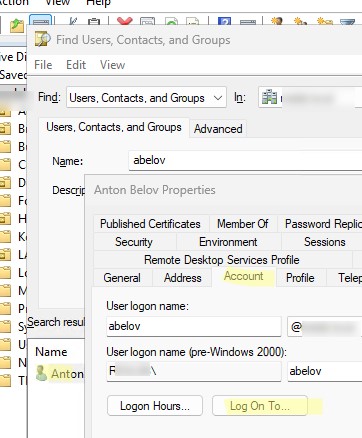The width and height of the screenshot is (362, 438).
Task: Switch to the Advanced tab
Action: point(218,129)
